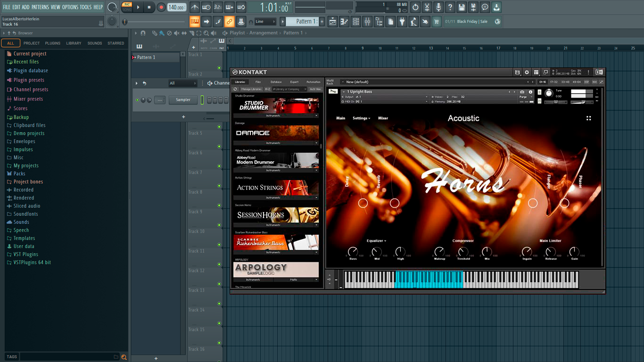
Task: Toggle the Sampler channel mute light
Action: (137, 100)
